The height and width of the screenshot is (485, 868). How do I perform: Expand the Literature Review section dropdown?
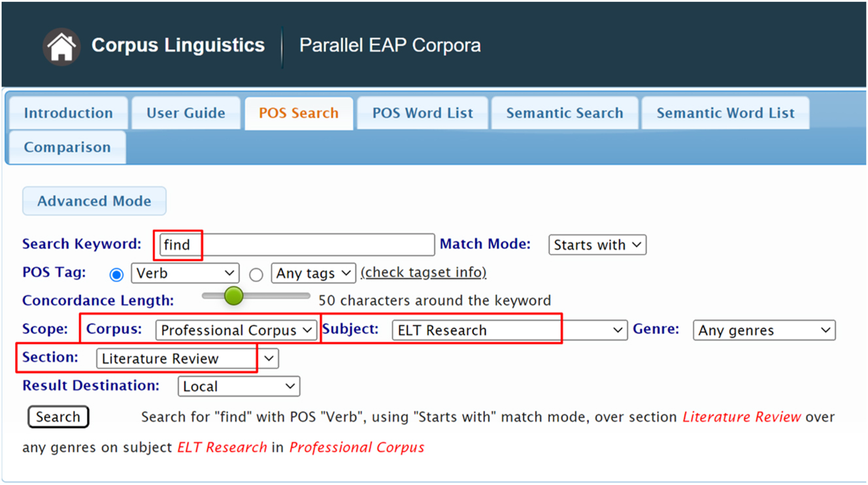(x=188, y=359)
